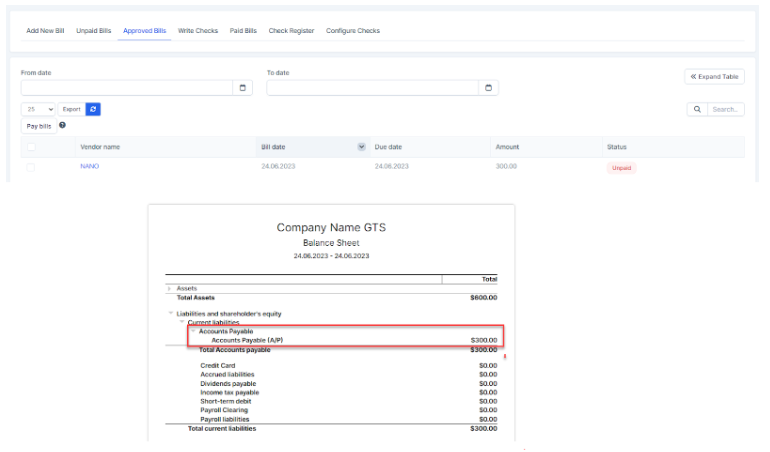Open the Check Register tab
770x452 pixels.
[x=291, y=30]
